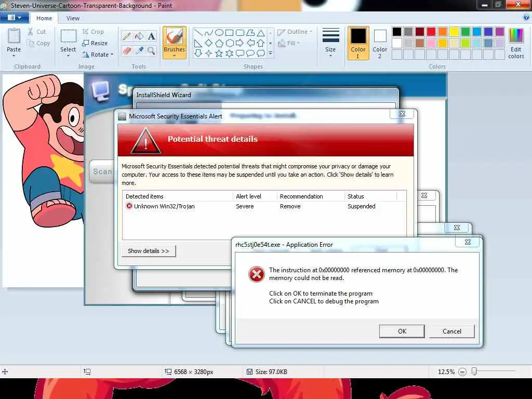Choose the Line shape
532x399 pixels.
[x=198, y=33]
